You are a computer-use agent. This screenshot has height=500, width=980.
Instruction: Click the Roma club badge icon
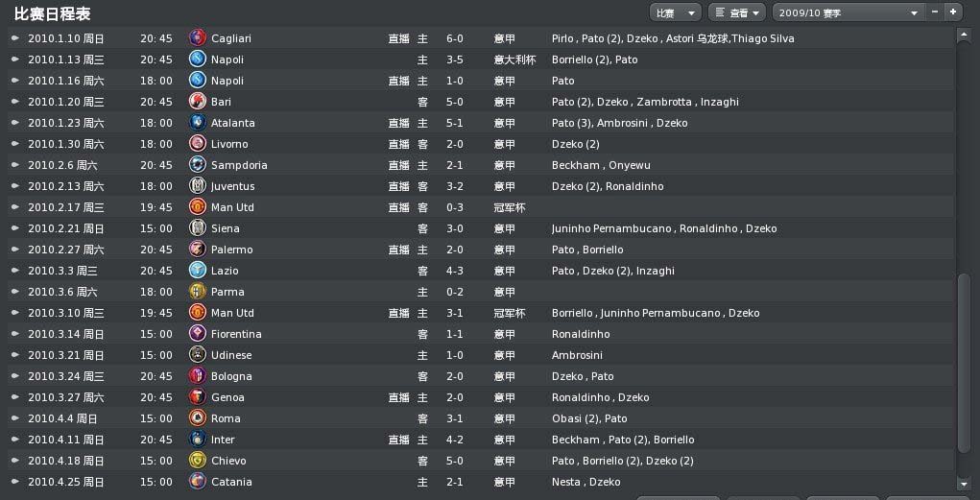(x=198, y=418)
